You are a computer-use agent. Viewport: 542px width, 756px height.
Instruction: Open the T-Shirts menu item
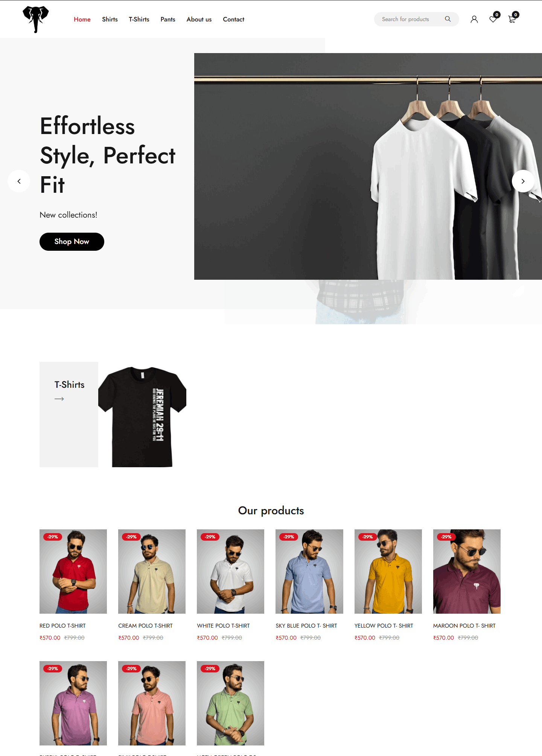[x=139, y=19]
